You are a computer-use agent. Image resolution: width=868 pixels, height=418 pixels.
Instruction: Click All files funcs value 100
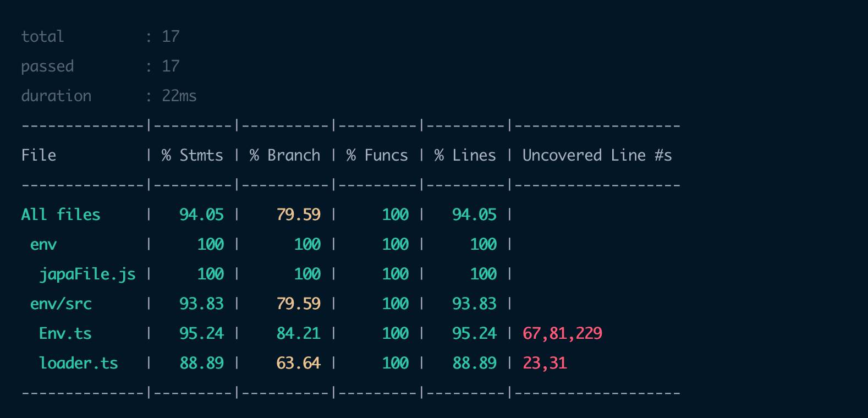[395, 215]
